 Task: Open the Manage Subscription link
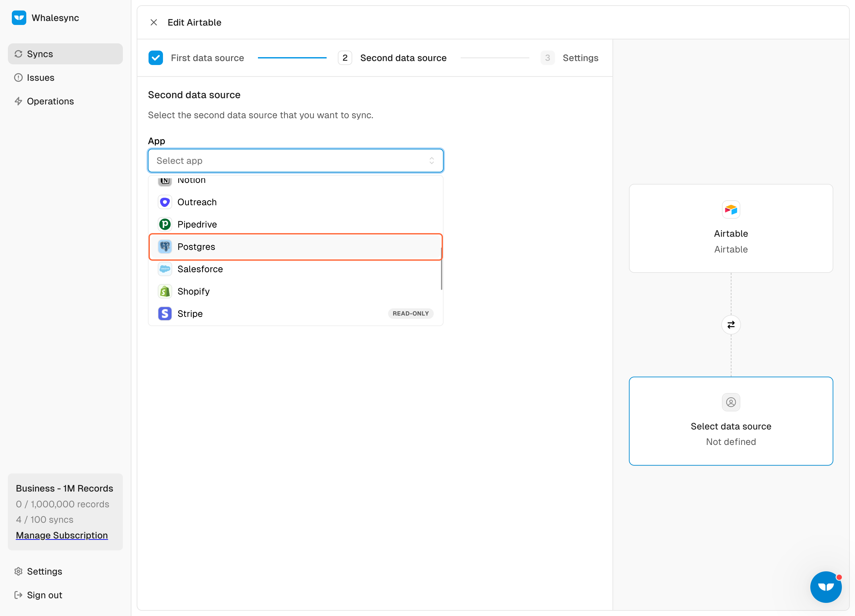(x=62, y=535)
